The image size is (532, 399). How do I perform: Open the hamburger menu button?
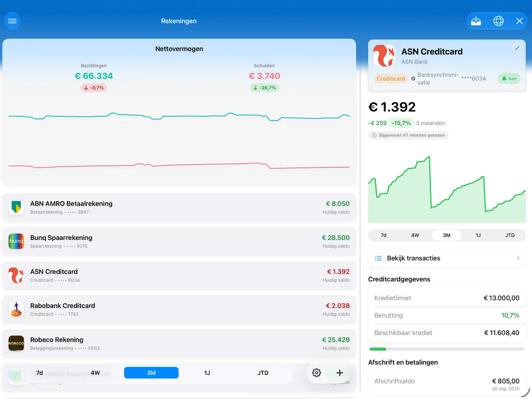(12, 21)
